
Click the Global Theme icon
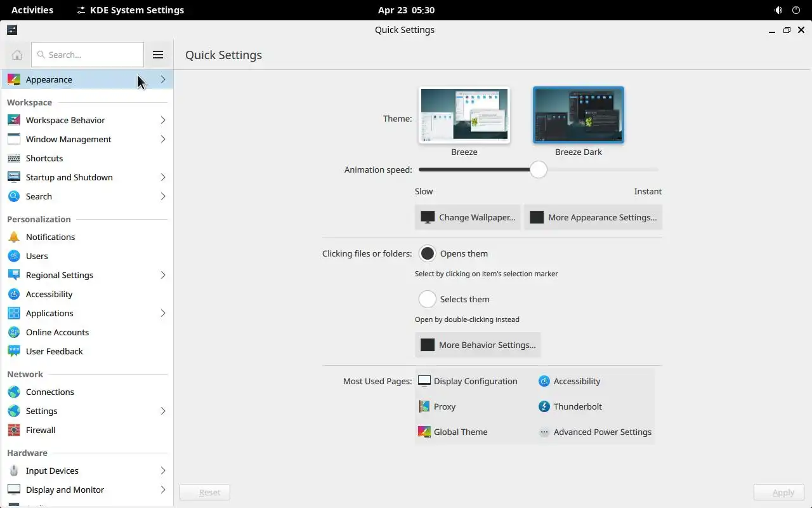[x=424, y=432]
